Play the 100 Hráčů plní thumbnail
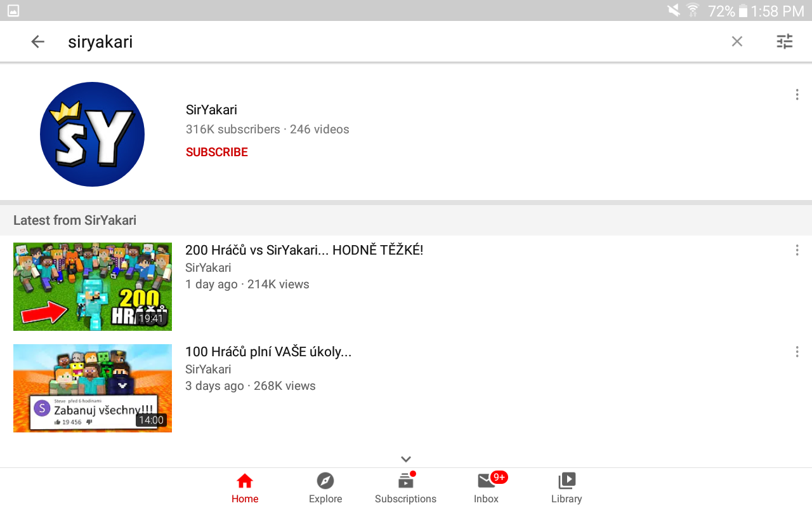Image resolution: width=812 pixels, height=508 pixels. (x=93, y=388)
